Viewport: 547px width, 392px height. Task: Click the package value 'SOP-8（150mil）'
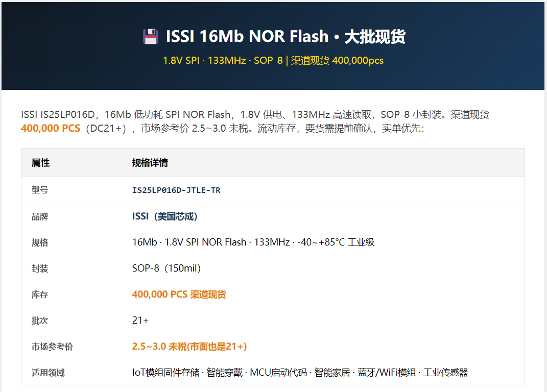coord(167,268)
